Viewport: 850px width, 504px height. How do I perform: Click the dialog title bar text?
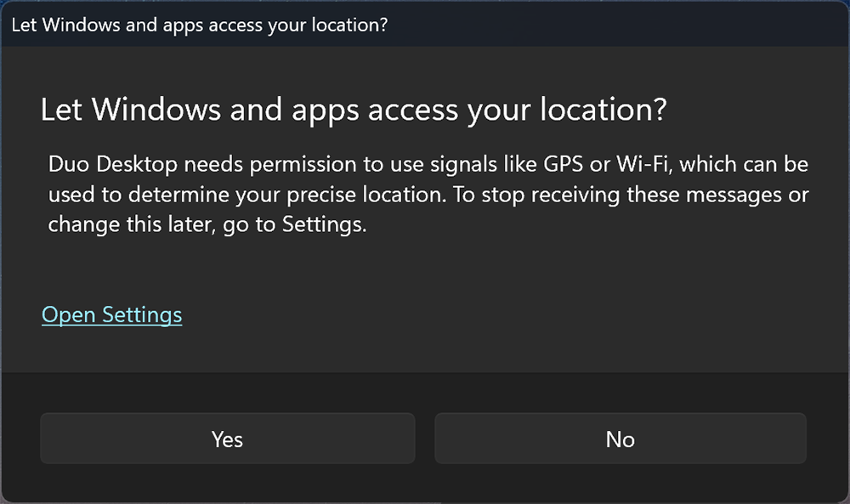tap(200, 24)
